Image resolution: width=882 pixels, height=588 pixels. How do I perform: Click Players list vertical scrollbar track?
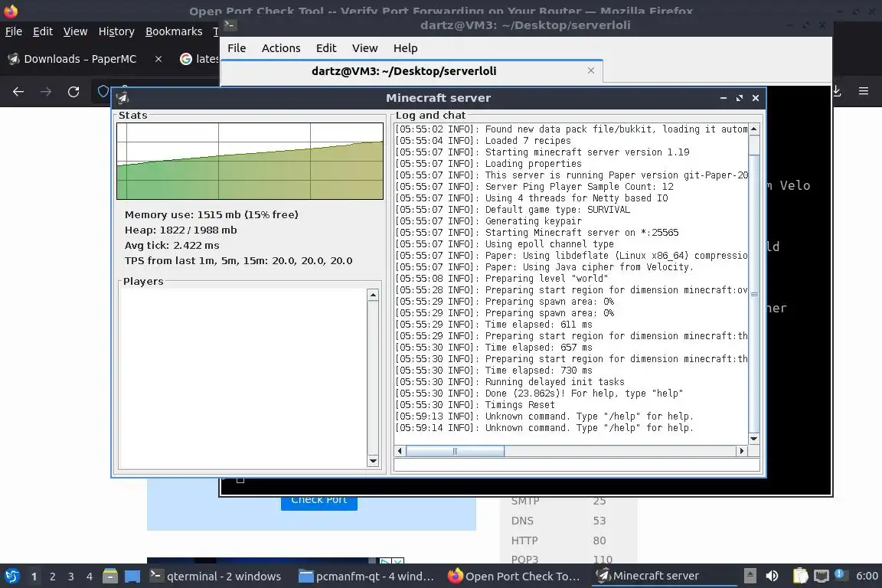372,377
